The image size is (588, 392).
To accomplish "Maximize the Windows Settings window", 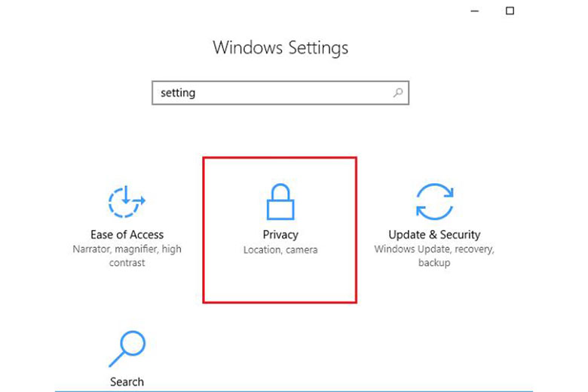I will point(510,11).
